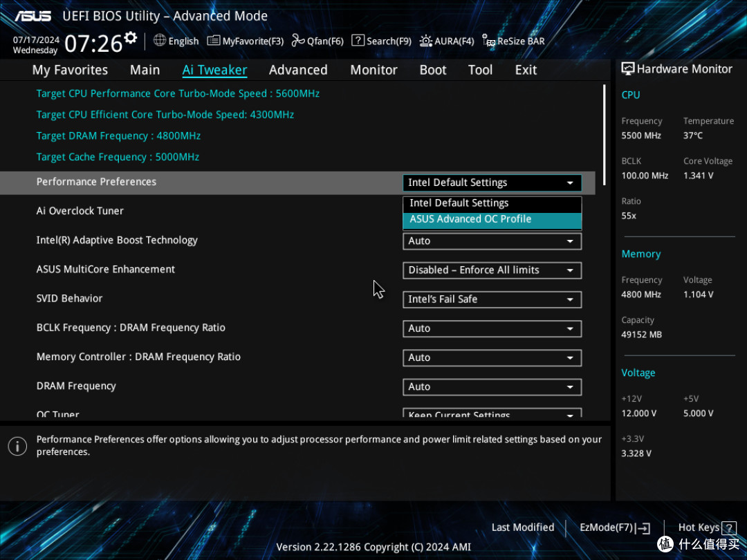747x560 pixels.
Task: Open the Tool tab
Action: [480, 70]
